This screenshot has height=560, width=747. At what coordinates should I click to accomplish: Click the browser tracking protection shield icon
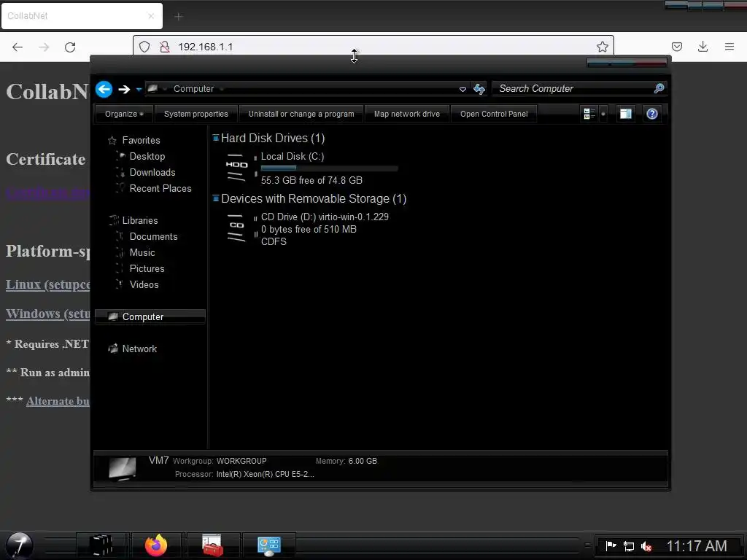(x=144, y=47)
